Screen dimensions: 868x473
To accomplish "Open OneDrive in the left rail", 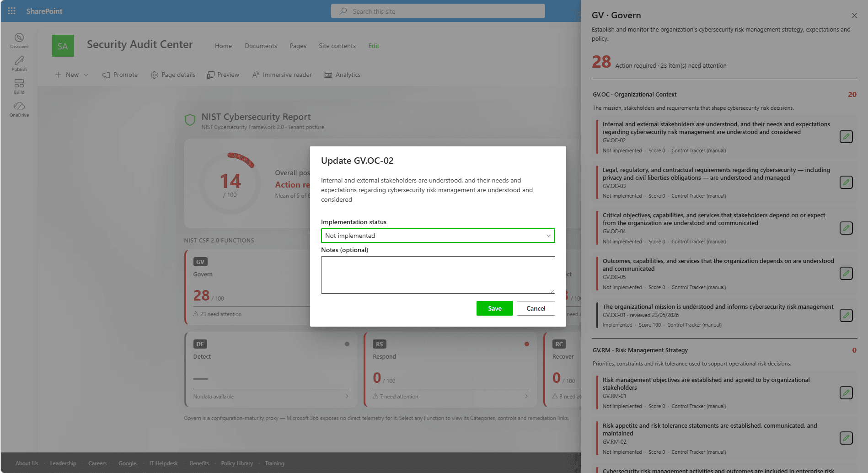I will point(19,109).
